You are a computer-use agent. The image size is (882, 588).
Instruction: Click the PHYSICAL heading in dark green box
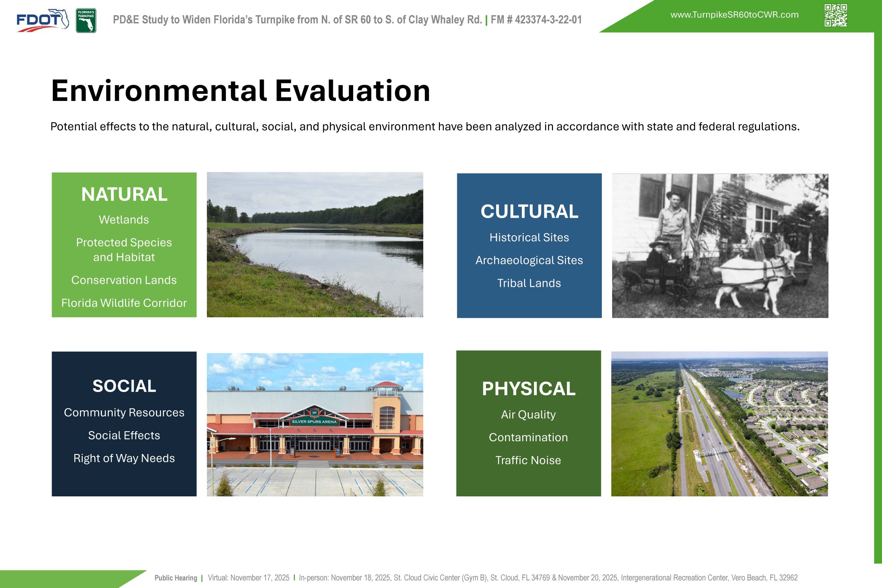529,389
